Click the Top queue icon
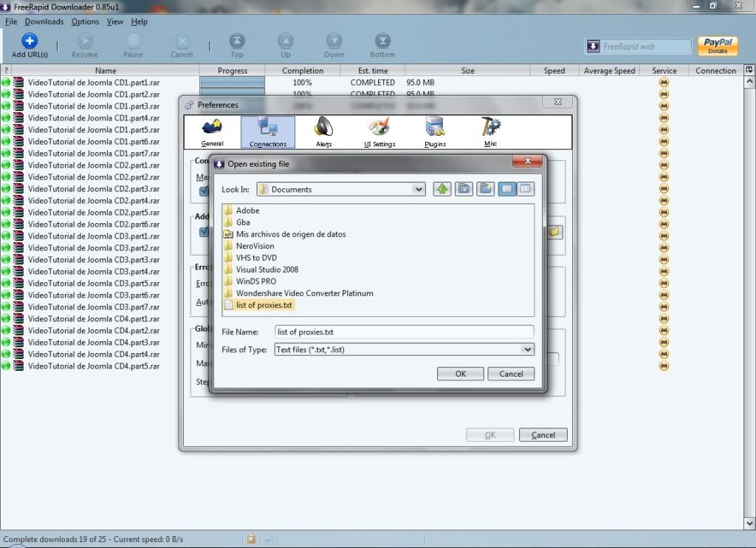Image resolution: width=756 pixels, height=548 pixels. pos(237,41)
